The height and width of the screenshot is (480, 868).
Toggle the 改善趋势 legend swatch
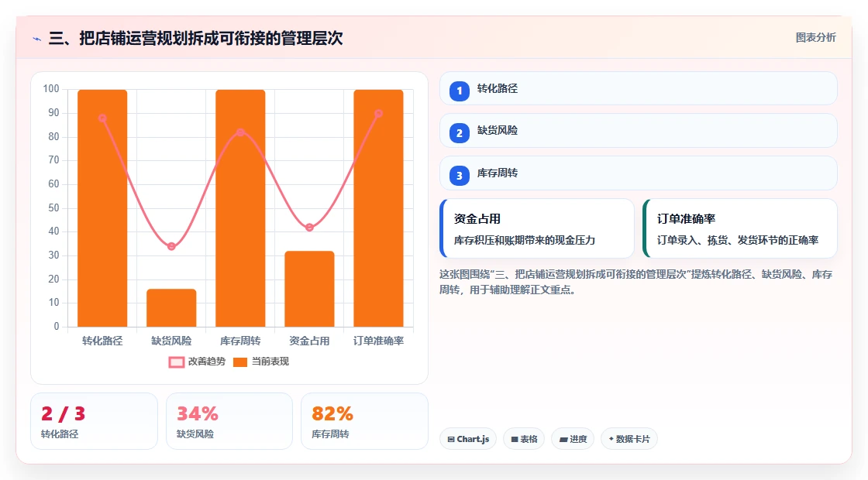(x=177, y=362)
